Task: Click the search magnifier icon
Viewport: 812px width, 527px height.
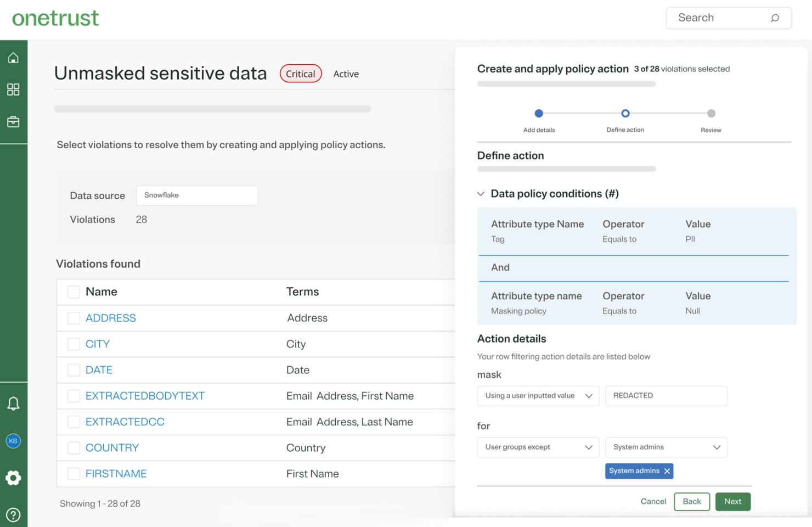Action: (775, 18)
